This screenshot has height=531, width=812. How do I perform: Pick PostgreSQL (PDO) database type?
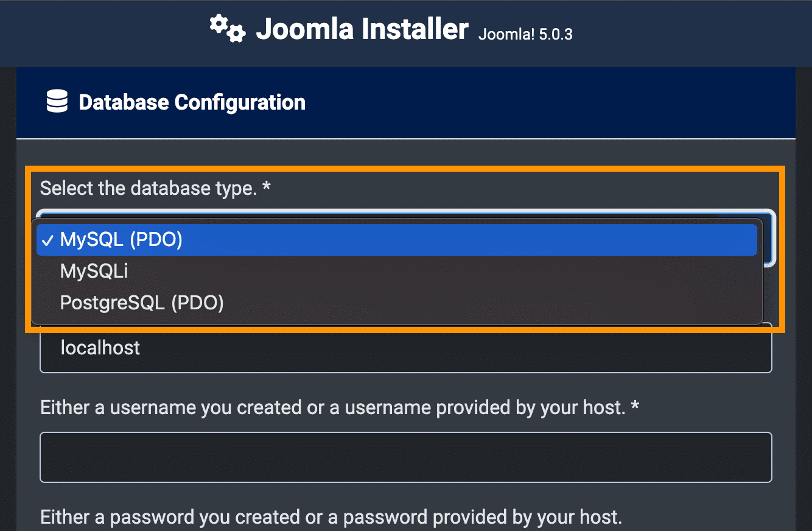tap(397, 303)
